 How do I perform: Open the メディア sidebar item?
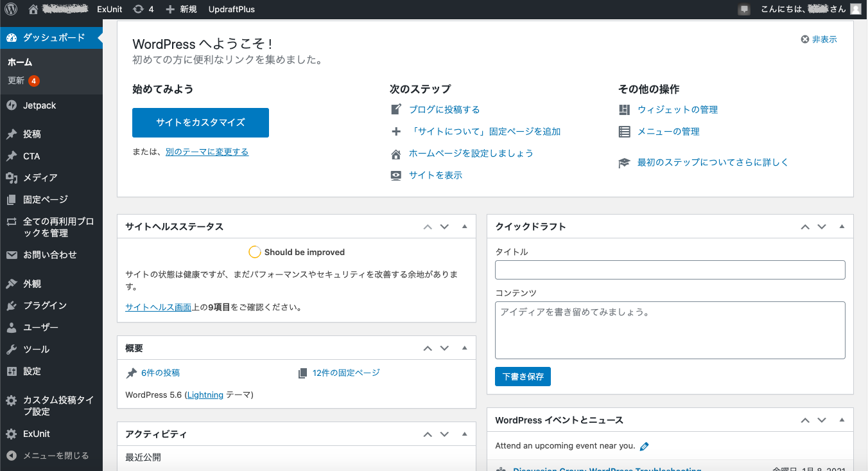51,177
